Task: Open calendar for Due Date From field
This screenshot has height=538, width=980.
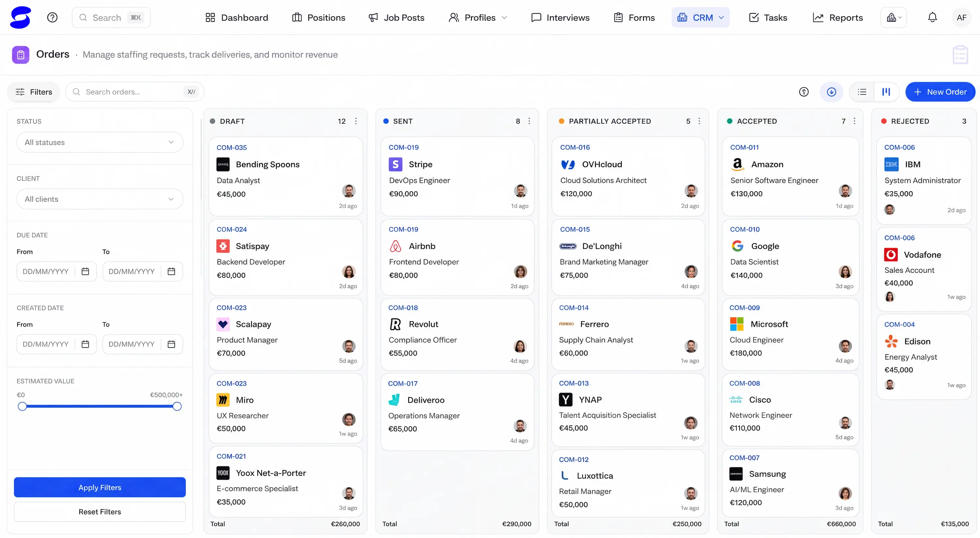Action: click(x=85, y=272)
